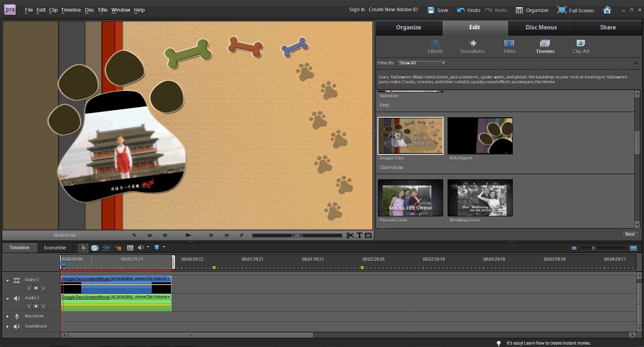644x347 pixels.
Task: Click the Soundtrack music icon
Action: 17,326
